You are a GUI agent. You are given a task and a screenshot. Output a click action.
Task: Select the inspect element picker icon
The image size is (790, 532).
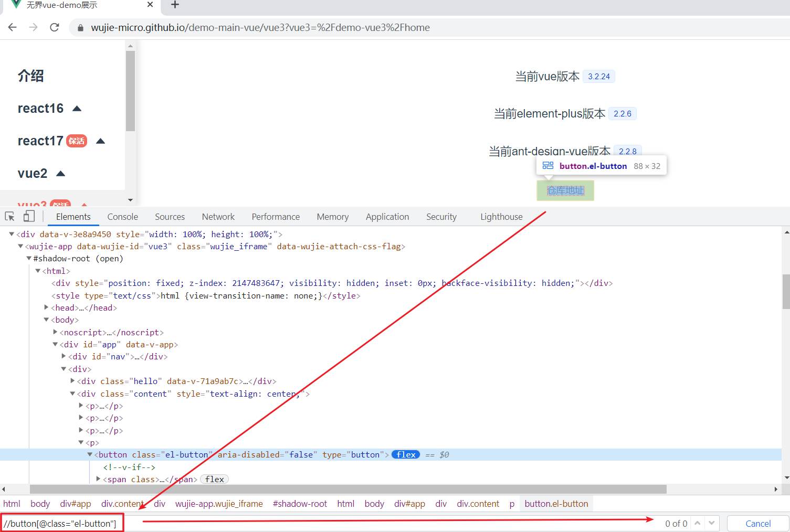(9, 216)
